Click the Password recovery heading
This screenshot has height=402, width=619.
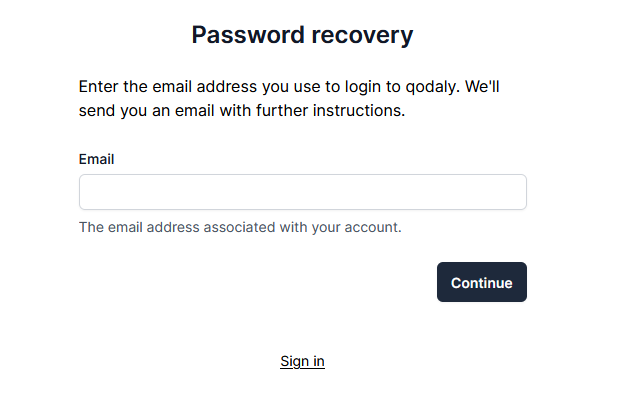click(302, 35)
